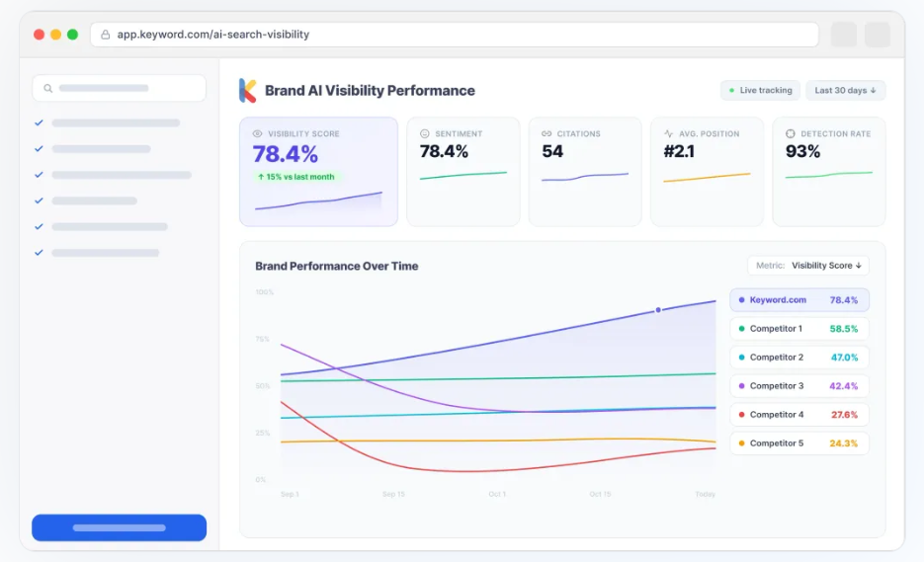The image size is (924, 562).
Task: Toggle Competitor 3 legend entry
Action: pos(799,386)
